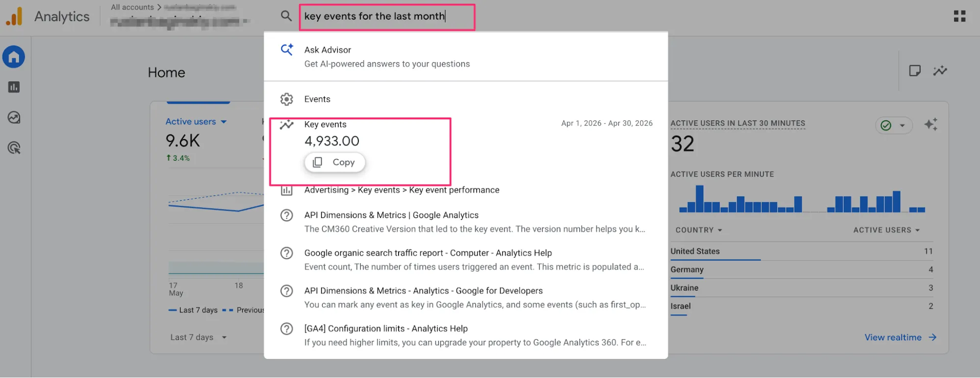Click the 9.6K active users value
980x378 pixels.
coord(182,141)
